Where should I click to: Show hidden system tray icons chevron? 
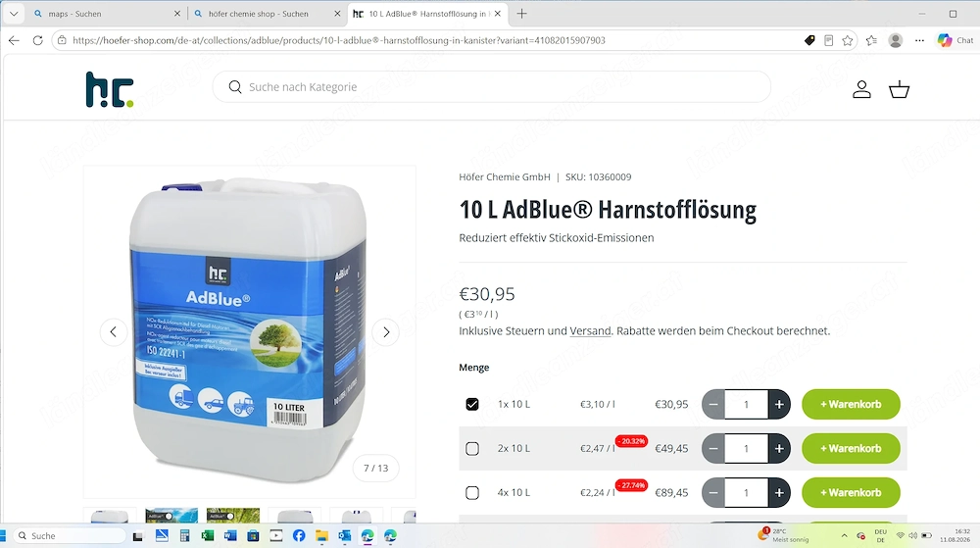tap(844, 535)
